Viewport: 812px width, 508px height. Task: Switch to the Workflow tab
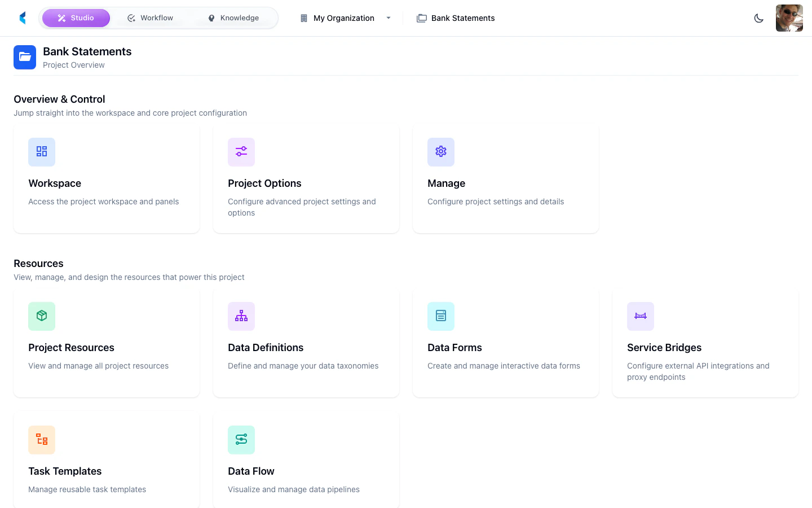coord(150,17)
